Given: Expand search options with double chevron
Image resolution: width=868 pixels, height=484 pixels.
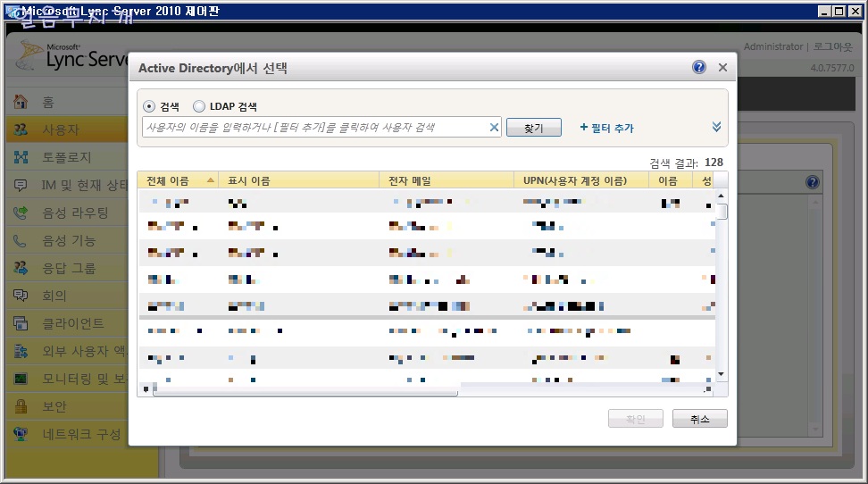Looking at the screenshot, I should click(x=716, y=127).
